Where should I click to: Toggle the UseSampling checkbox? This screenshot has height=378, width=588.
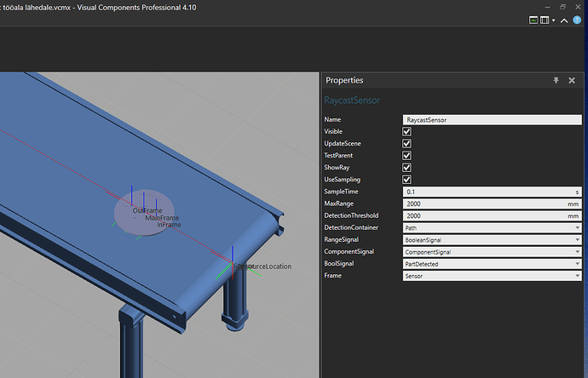click(406, 180)
